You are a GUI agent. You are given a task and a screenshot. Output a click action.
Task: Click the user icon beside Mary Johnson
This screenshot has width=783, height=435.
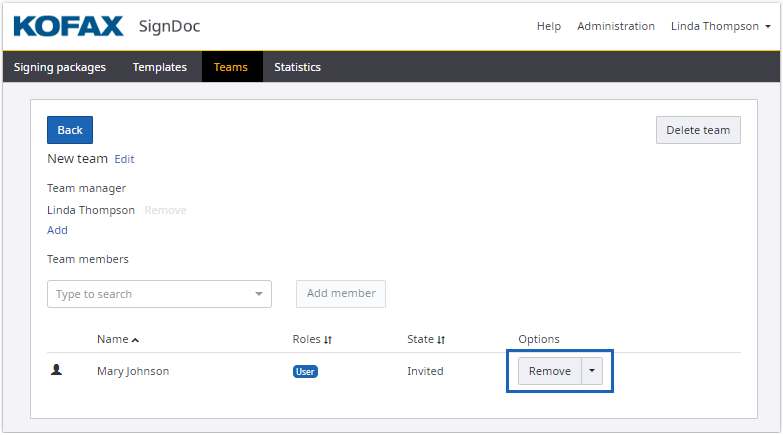point(57,370)
